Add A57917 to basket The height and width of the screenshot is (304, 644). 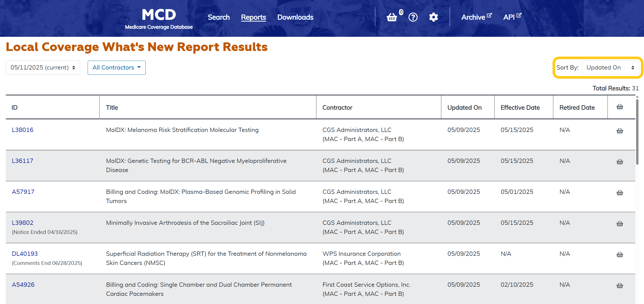[620, 193]
